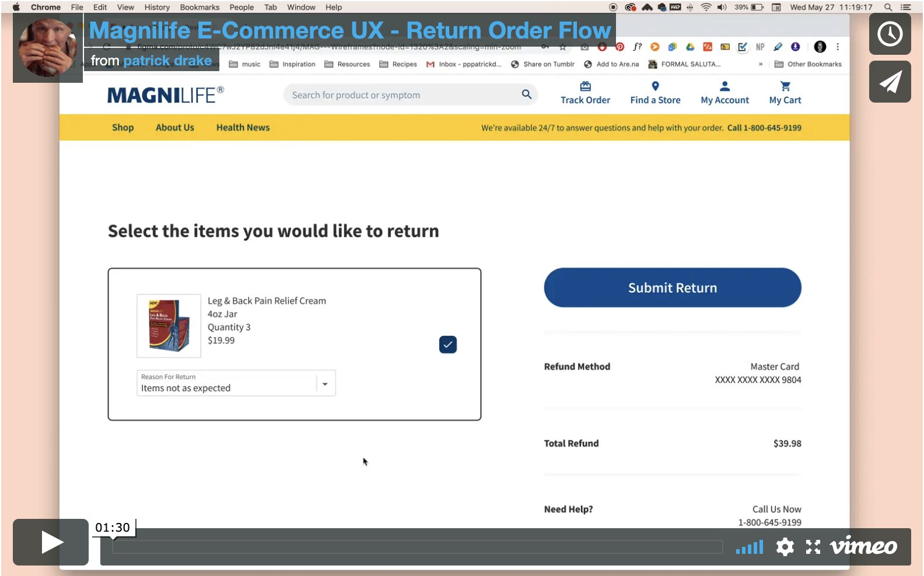This screenshot has width=924, height=576.
Task: Click the 'f?' font extension icon
Action: pos(637,47)
